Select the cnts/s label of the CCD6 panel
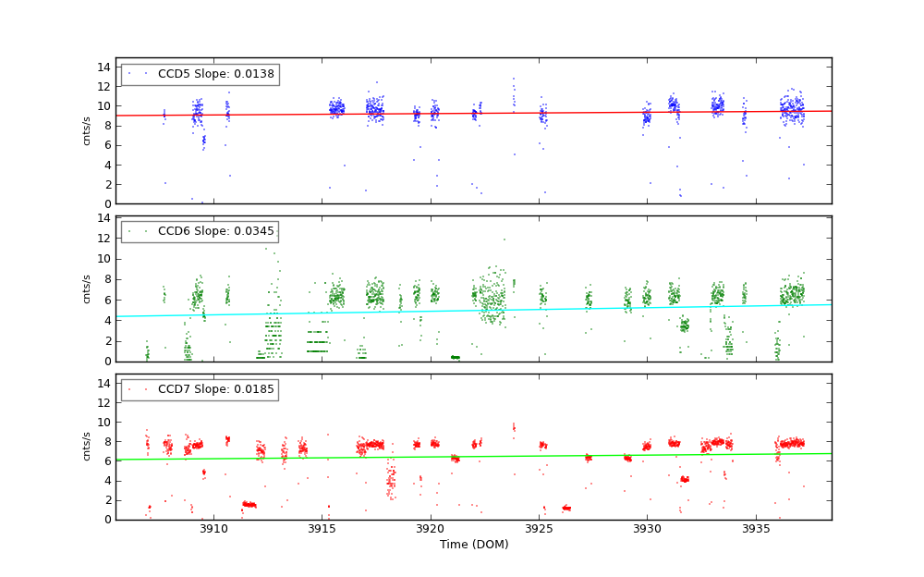 [87, 288]
